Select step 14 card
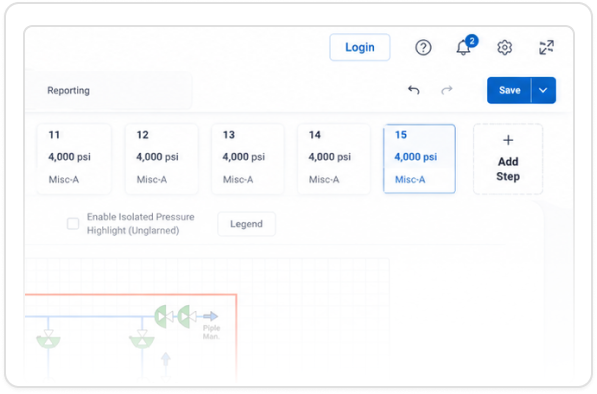Image resolution: width=597 pixels, height=394 pixels. 334,159
